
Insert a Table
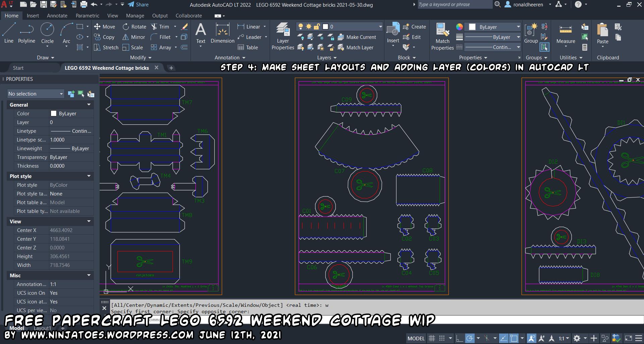coord(248,48)
